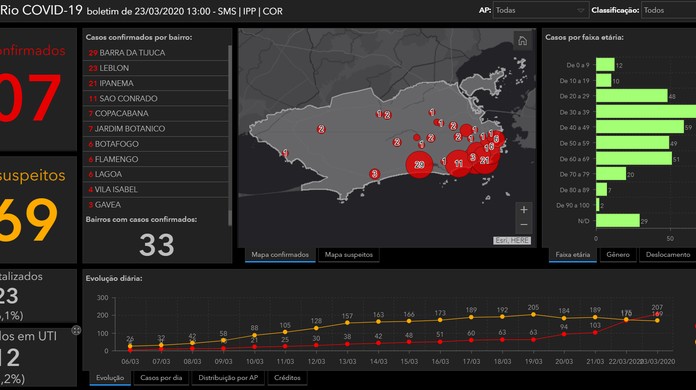Click the map home extent icon
This screenshot has height=390, width=696.
(522, 41)
